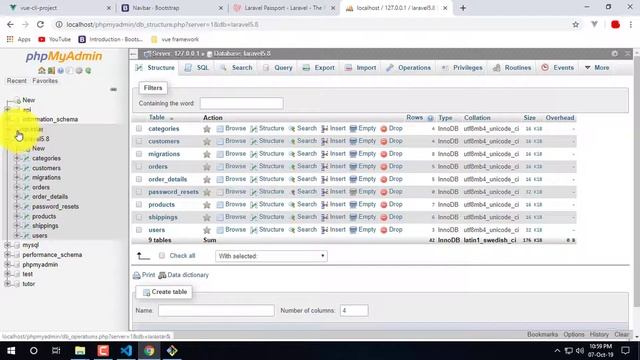
Task: Click the Browse icon for categories row
Action: [220, 129]
